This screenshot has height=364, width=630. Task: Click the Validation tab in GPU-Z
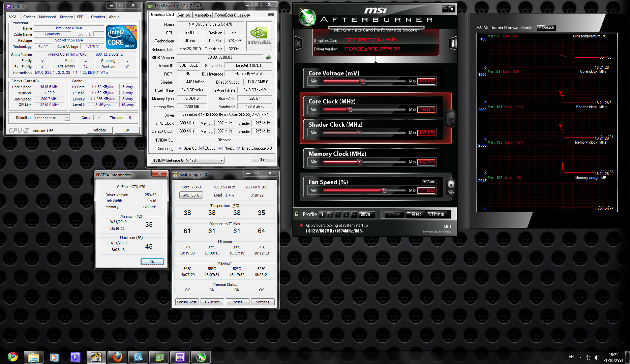pyautogui.click(x=203, y=15)
